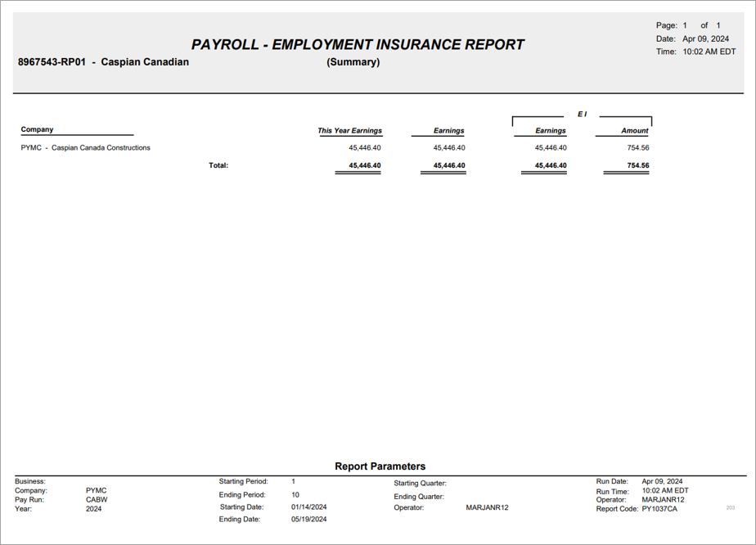
Task: Click the Total: label
Action: click(218, 165)
